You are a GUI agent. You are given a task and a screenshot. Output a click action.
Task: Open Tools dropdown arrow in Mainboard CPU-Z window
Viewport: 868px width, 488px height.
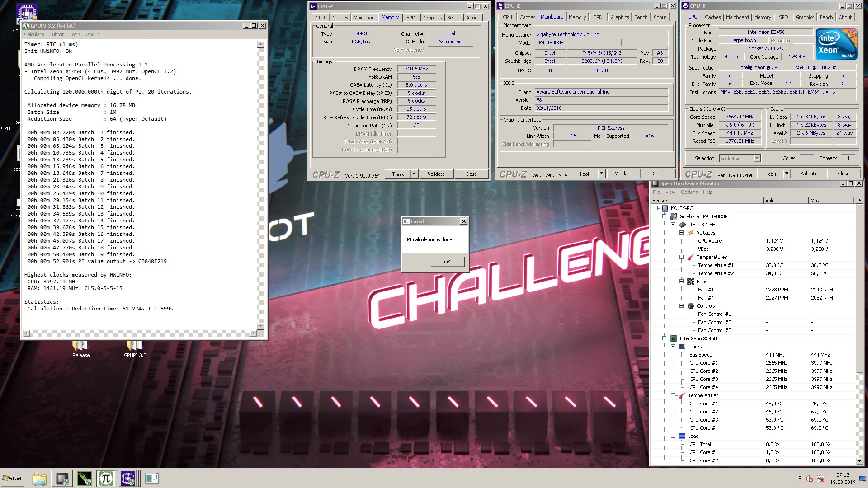[x=601, y=174]
